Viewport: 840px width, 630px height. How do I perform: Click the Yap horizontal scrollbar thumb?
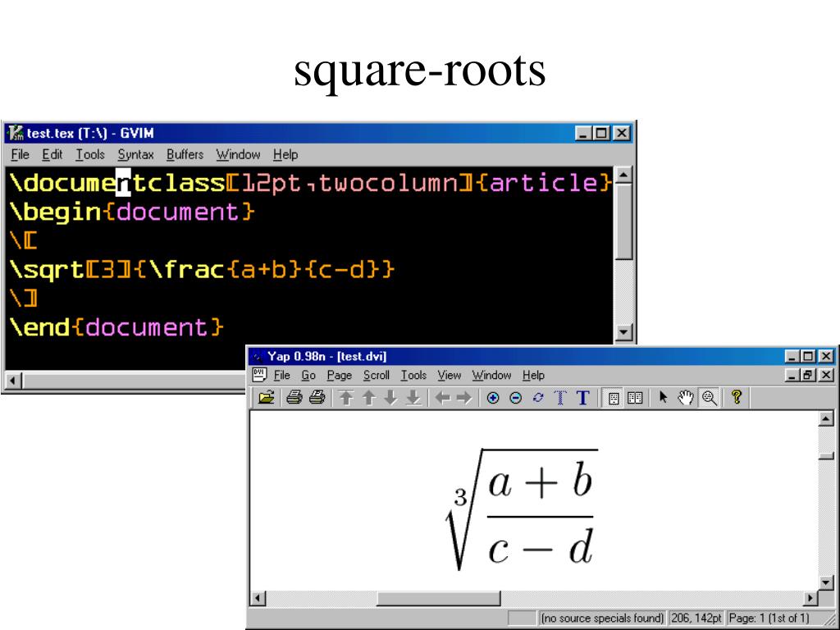[438, 598]
